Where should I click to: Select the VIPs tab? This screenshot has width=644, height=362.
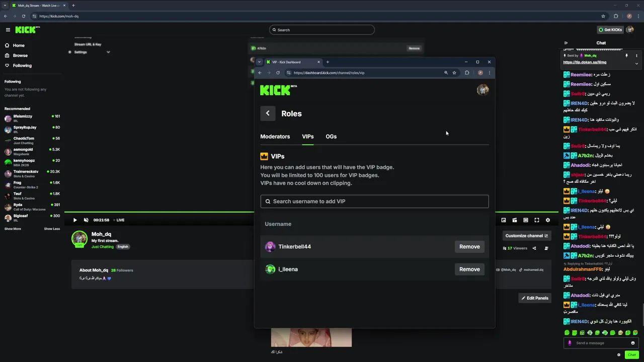click(x=308, y=137)
